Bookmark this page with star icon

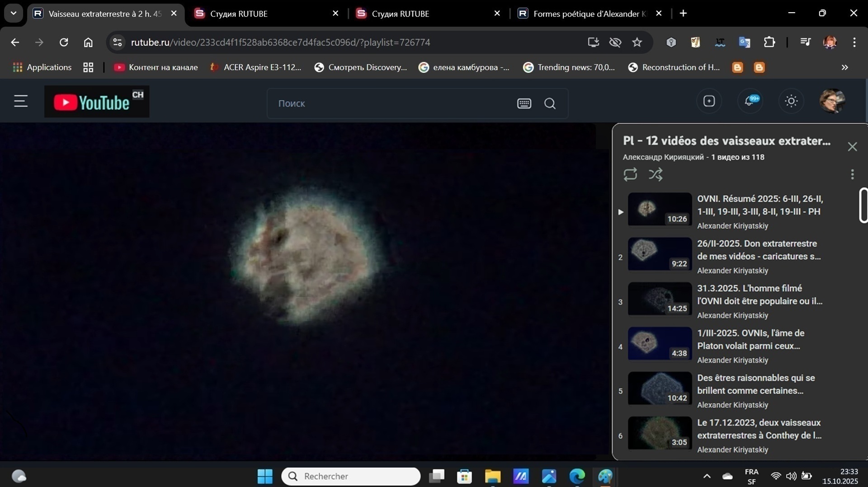(x=637, y=42)
